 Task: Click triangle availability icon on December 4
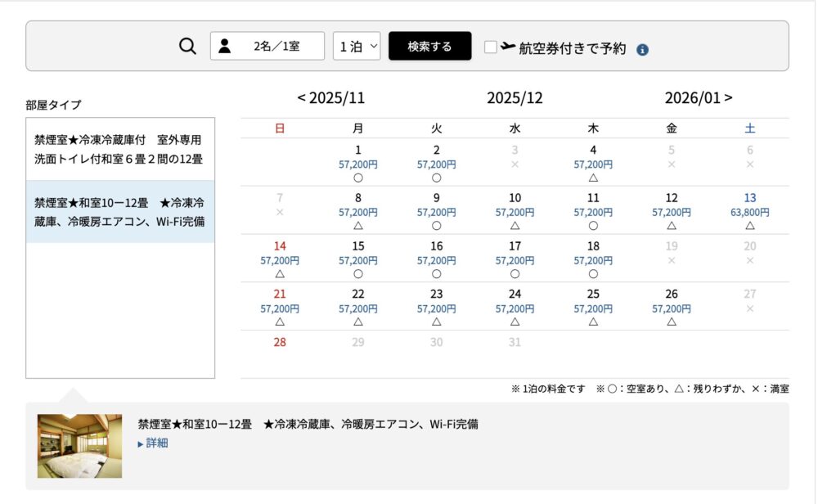click(593, 178)
